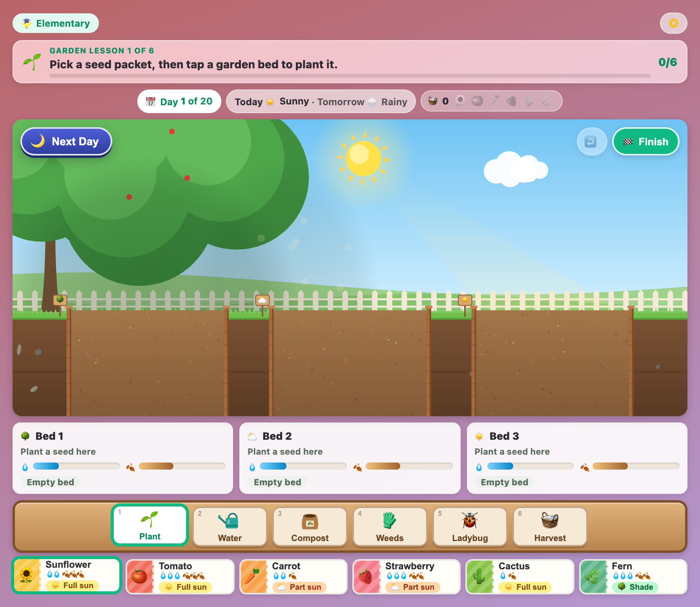This screenshot has width=700, height=607.
Task: Select the Water tool
Action: click(x=230, y=527)
